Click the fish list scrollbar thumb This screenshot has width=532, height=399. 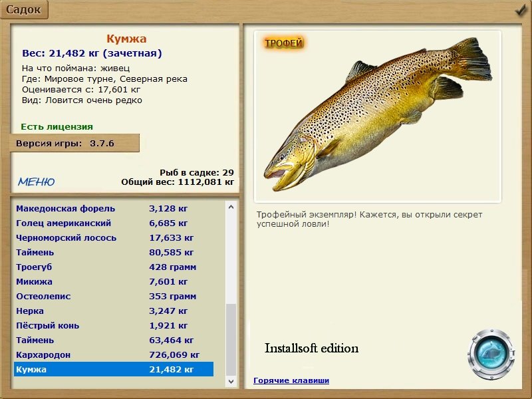pyautogui.click(x=231, y=340)
